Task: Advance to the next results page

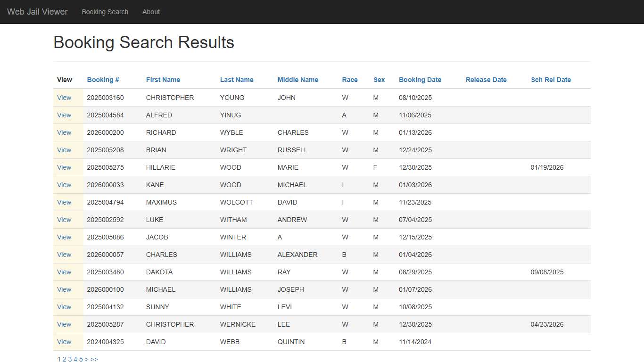Action: 86,359
